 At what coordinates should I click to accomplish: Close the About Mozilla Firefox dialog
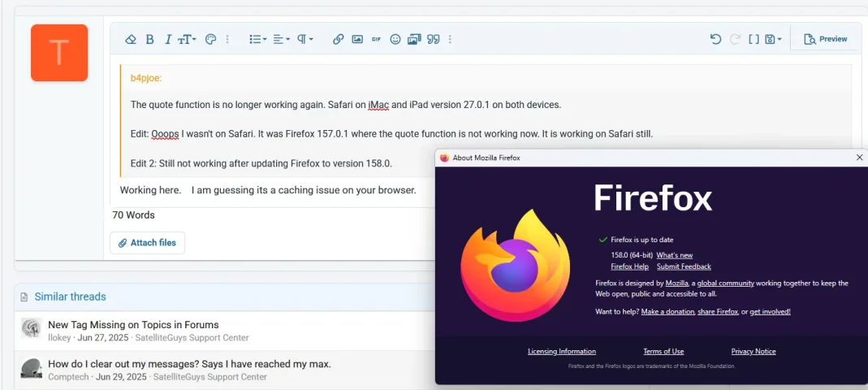[859, 158]
